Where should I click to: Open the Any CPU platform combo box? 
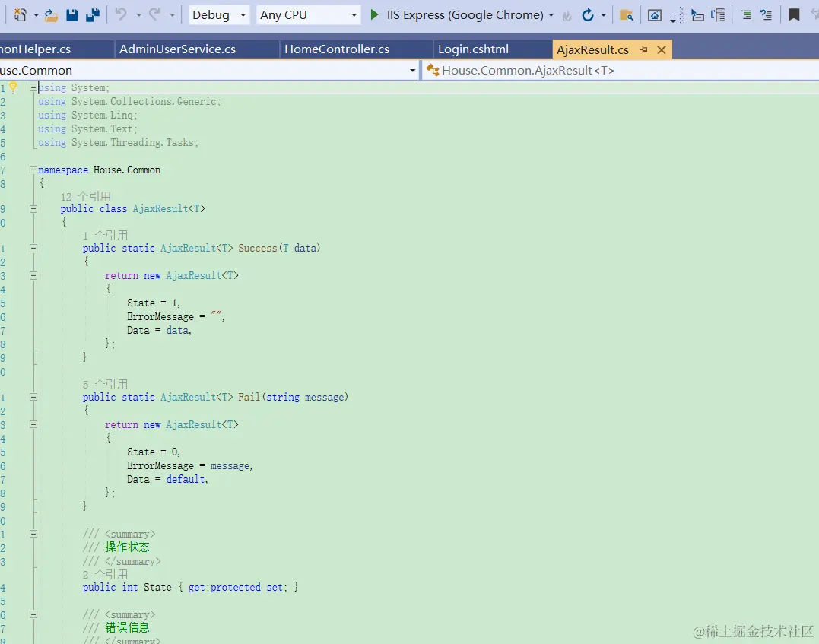click(308, 14)
